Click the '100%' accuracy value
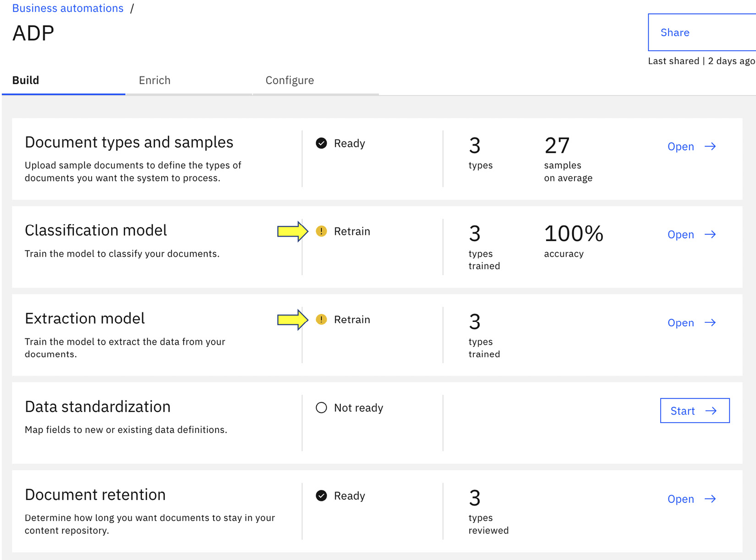 point(574,234)
